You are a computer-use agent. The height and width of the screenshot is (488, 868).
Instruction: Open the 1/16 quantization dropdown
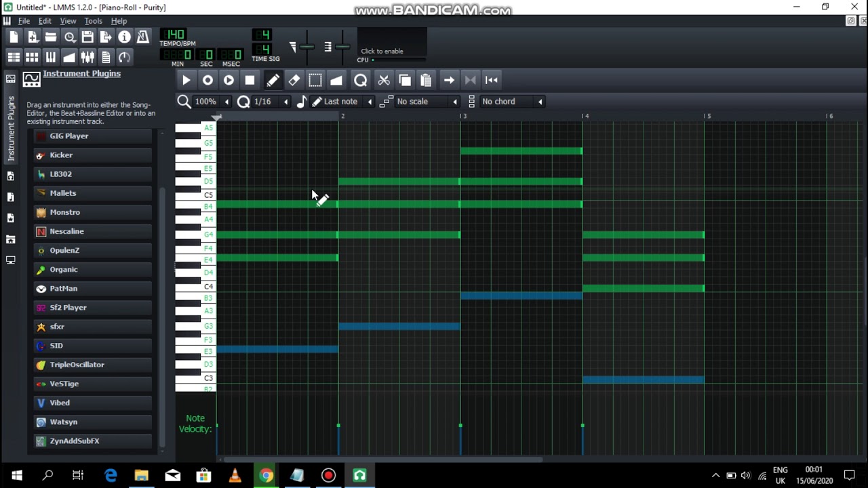pos(271,102)
